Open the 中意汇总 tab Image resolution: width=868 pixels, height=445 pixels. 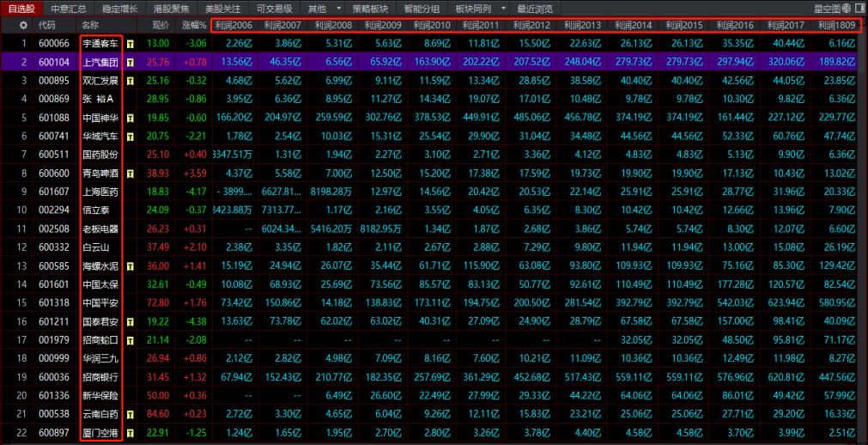(x=69, y=9)
